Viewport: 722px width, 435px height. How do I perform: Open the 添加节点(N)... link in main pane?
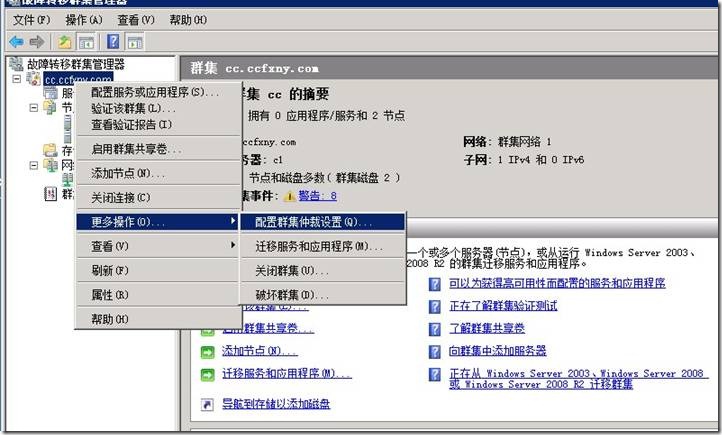point(260,351)
